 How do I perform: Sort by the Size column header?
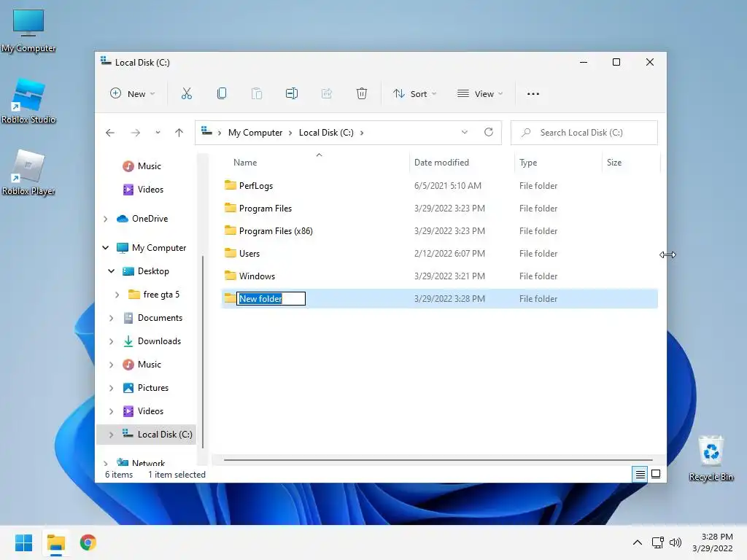coord(614,163)
